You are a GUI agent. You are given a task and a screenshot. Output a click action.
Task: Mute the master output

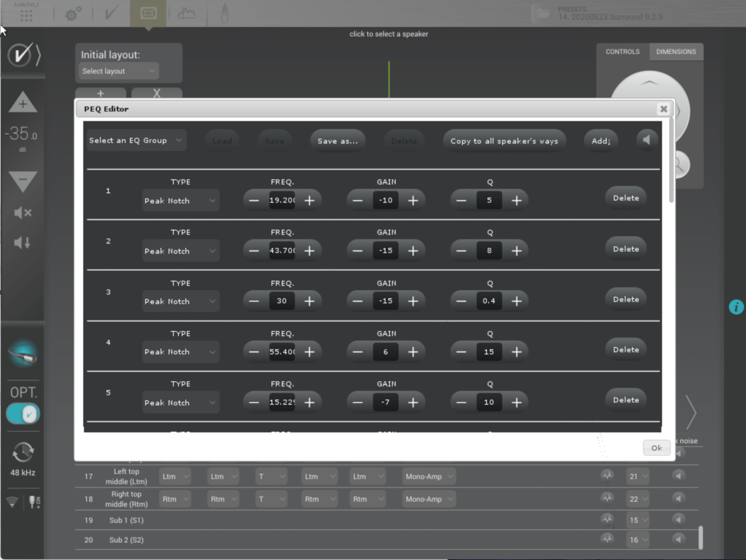pyautogui.click(x=23, y=213)
